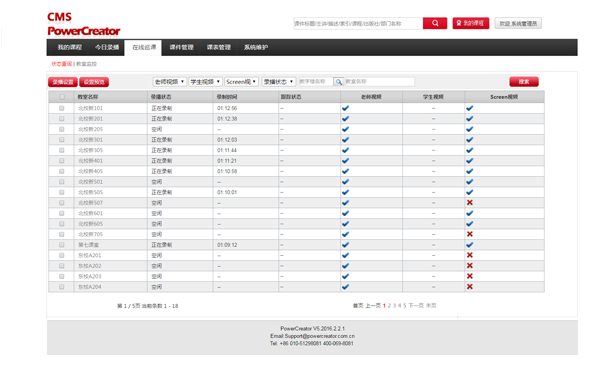The image size is (600, 369).
Task: Open the 学生视频 dropdown filter
Action: pyautogui.click(x=205, y=82)
